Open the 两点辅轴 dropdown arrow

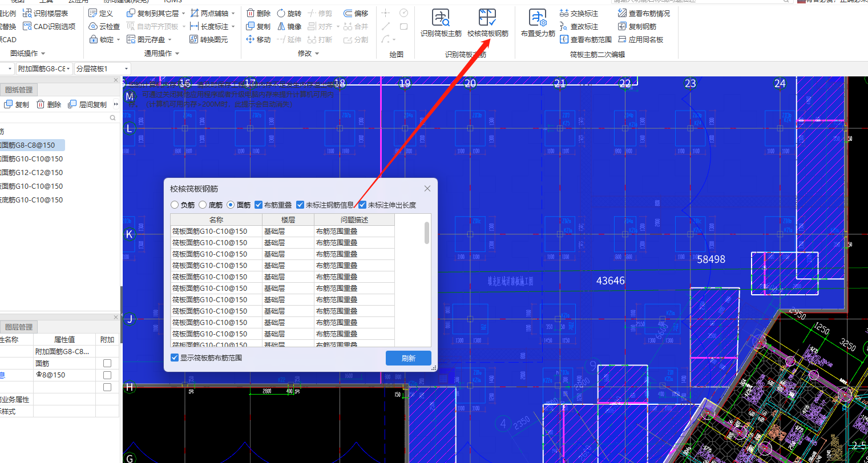[233, 13]
